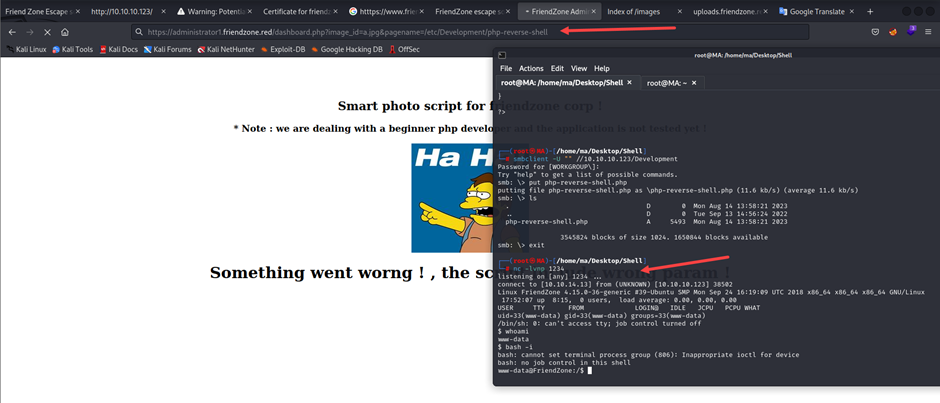Click the browser back arrow button
Image resolution: width=940 pixels, height=403 pixels.
coord(11,32)
